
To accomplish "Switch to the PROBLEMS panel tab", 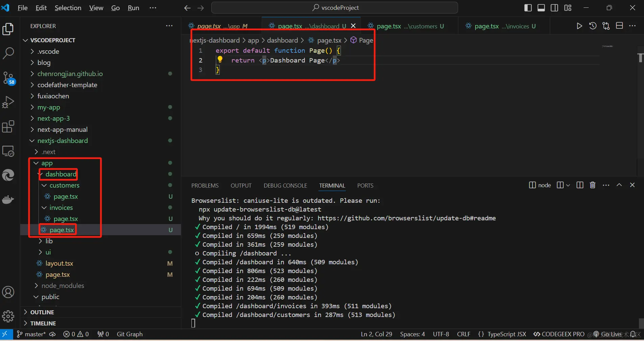I will [205, 186].
